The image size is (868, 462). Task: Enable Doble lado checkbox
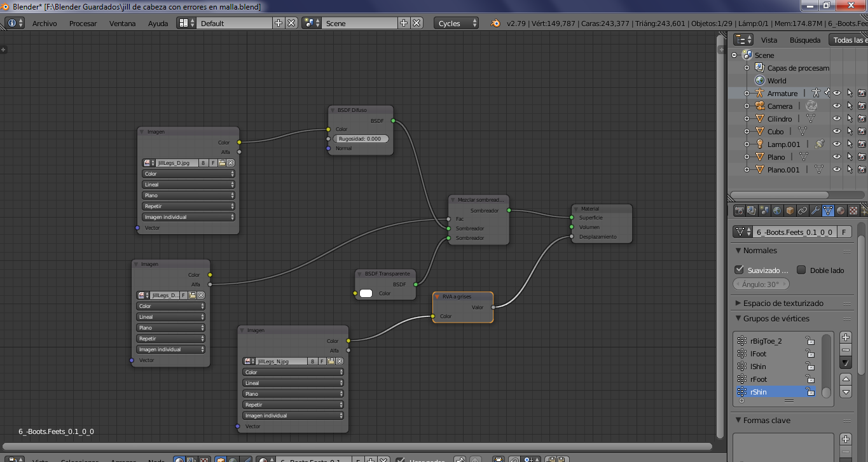[801, 270]
